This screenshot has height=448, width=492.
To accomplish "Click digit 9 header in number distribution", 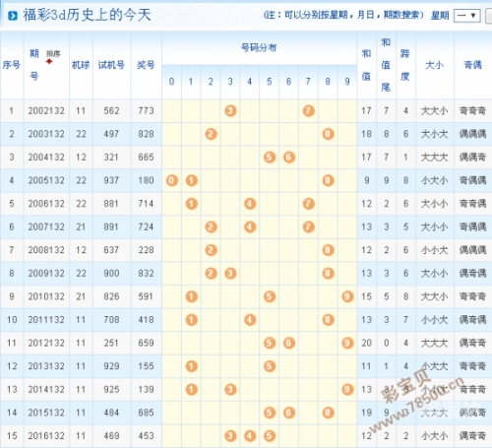I will point(347,82).
